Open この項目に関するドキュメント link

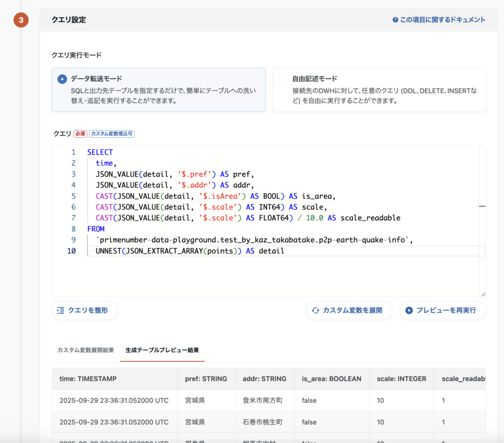point(442,20)
